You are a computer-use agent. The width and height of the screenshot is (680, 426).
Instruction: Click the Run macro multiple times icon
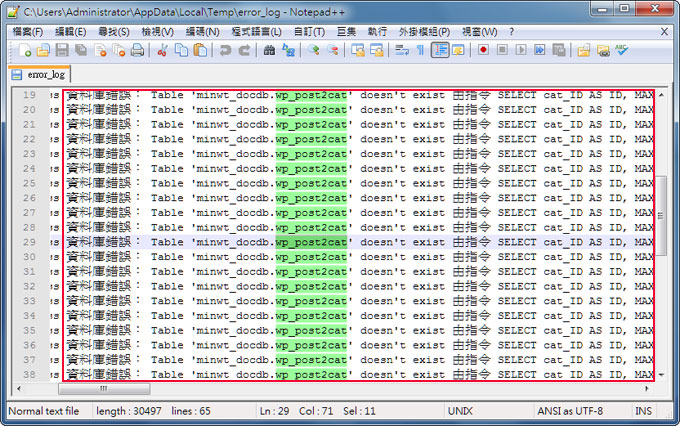tap(539, 50)
